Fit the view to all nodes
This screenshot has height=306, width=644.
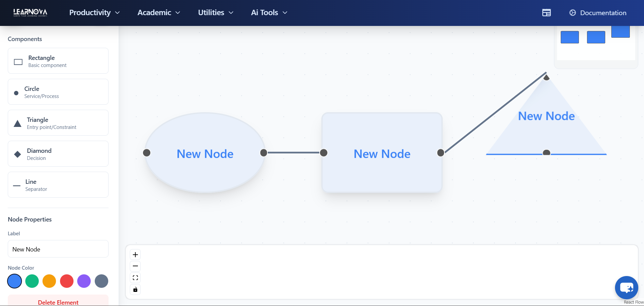coord(135,277)
